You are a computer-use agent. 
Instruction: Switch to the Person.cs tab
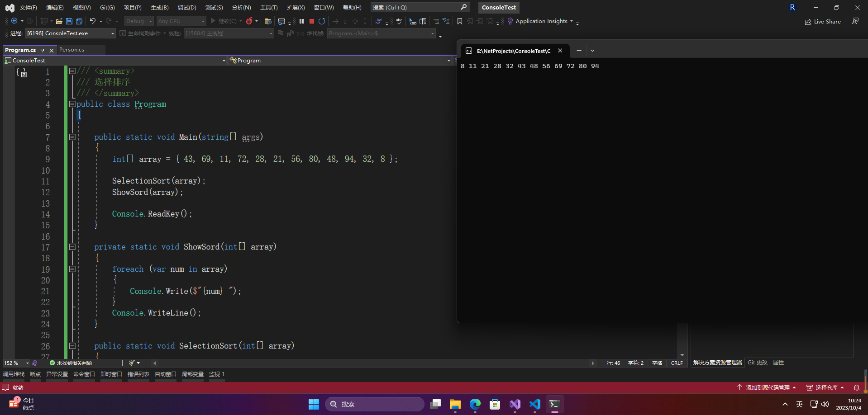72,50
